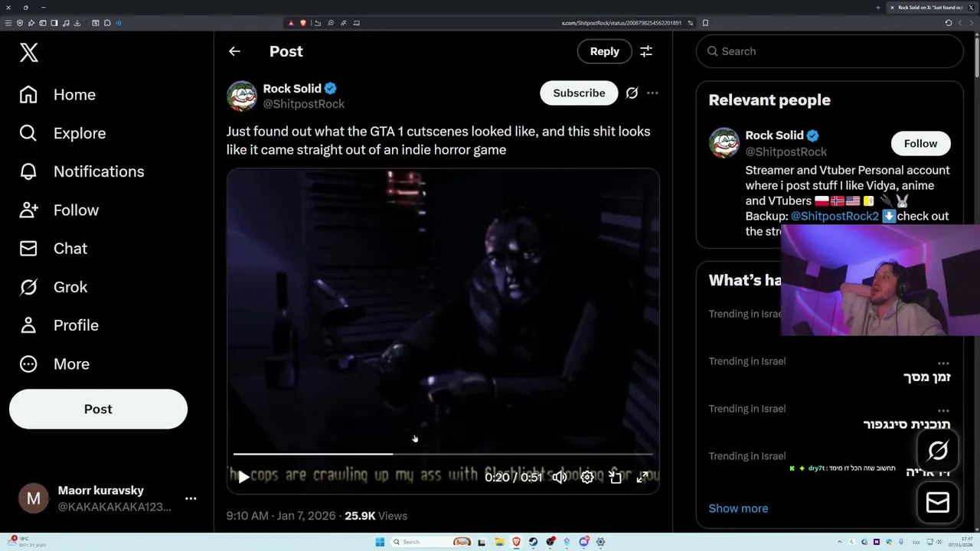The width and height of the screenshot is (980, 551).
Task: Go to Home in sidebar
Action: [58, 95]
